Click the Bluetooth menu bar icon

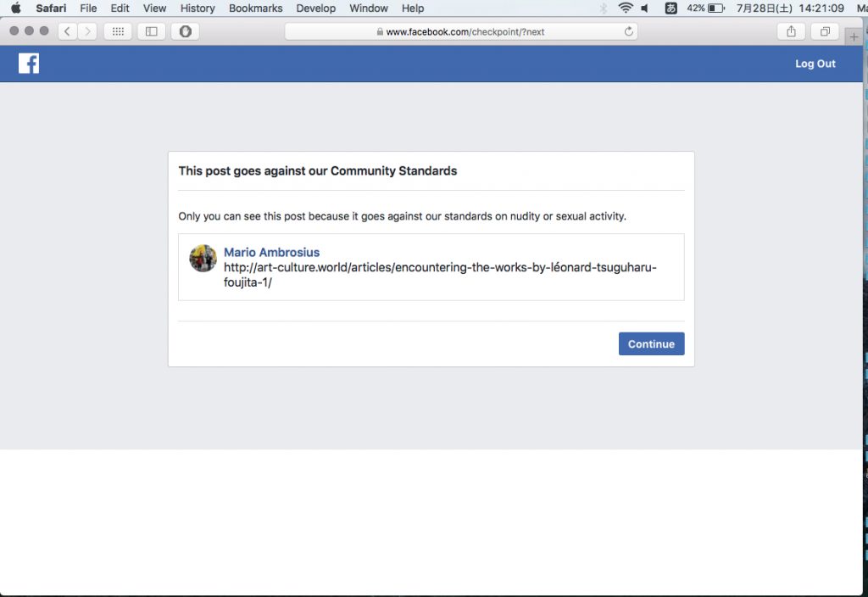(604, 8)
